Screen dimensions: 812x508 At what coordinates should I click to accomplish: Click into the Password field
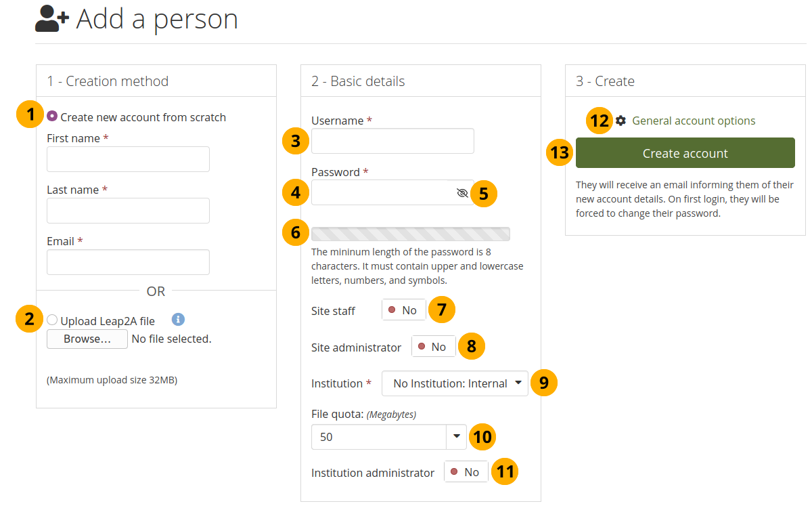382,193
